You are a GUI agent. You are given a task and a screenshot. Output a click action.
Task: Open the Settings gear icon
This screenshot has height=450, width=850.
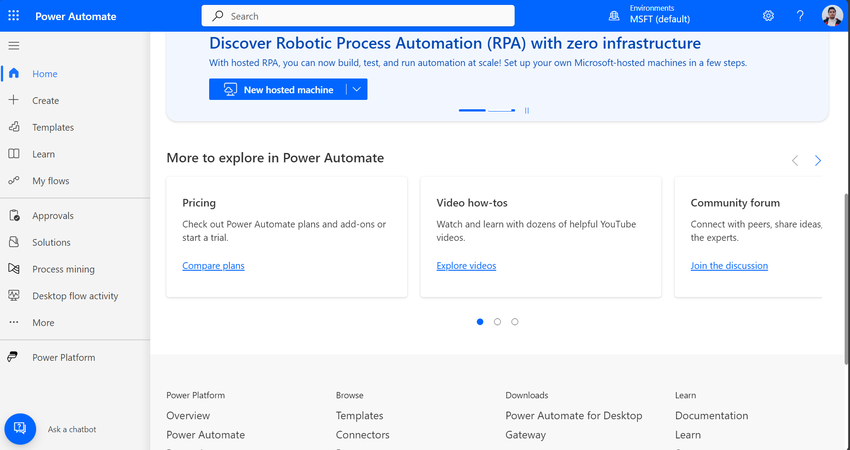click(768, 16)
